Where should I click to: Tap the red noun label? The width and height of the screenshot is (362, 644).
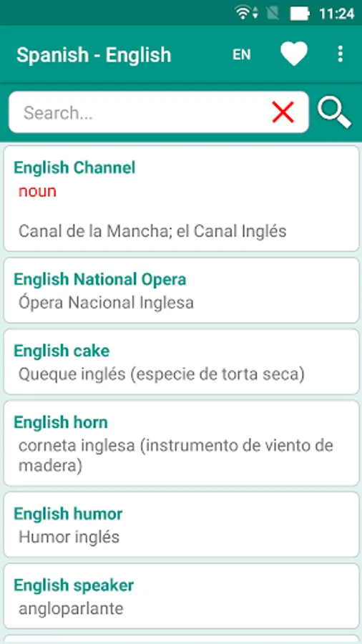coord(37,191)
